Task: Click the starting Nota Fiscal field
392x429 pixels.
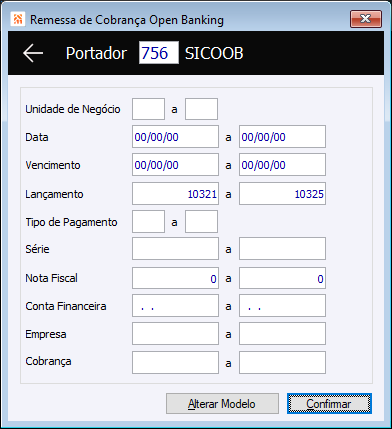Action: pos(175,278)
